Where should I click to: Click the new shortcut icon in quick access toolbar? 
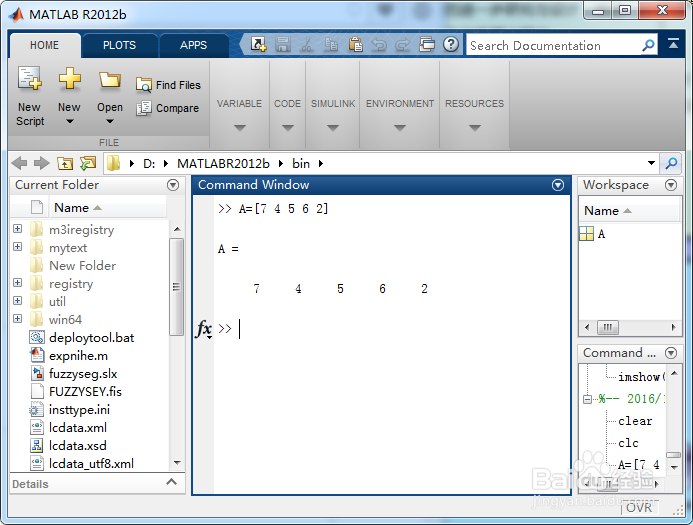click(x=258, y=44)
